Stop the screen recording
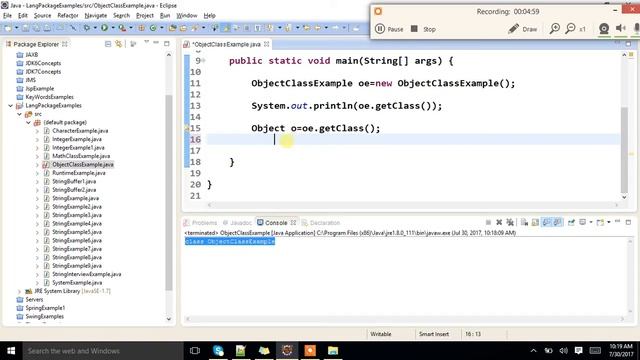Viewport: 640px width, 360px height. tap(423, 29)
